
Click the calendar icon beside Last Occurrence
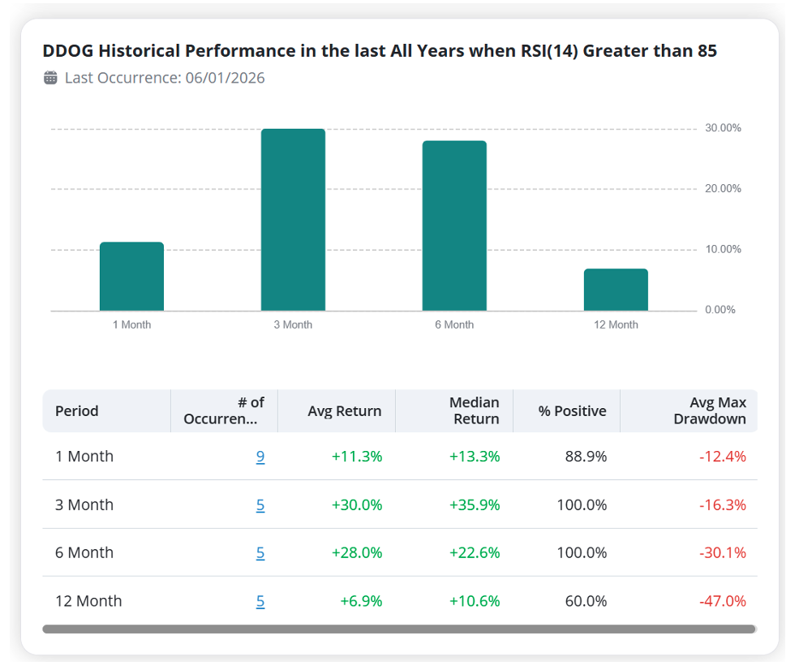coord(50,78)
